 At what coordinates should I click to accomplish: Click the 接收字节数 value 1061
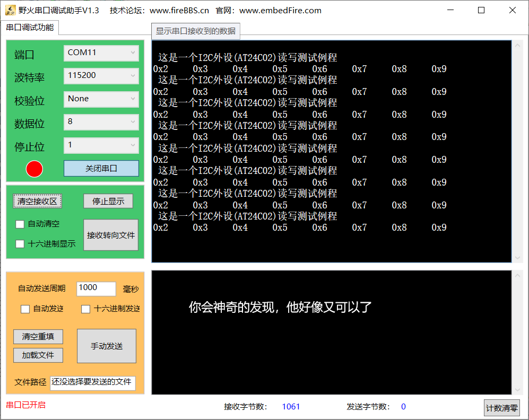pos(291,407)
